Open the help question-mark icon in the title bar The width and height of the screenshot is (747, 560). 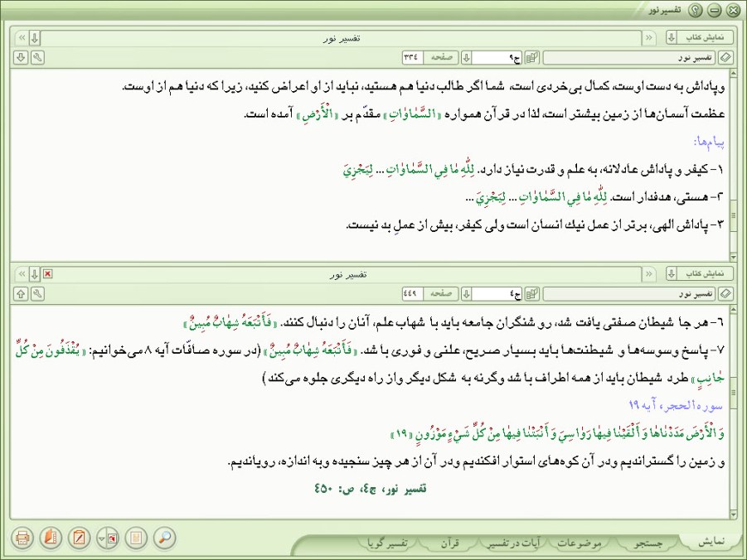click(x=696, y=10)
